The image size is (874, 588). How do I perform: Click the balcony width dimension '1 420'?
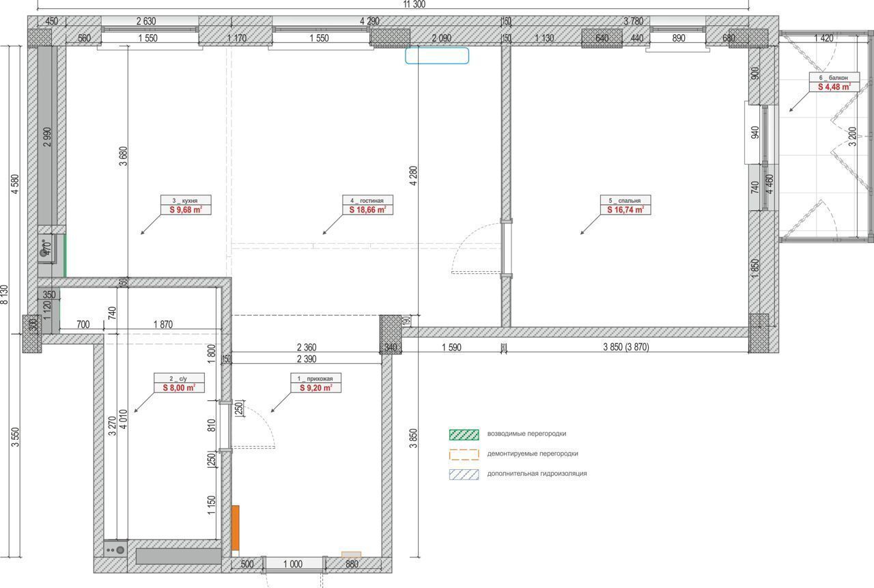pos(824,38)
